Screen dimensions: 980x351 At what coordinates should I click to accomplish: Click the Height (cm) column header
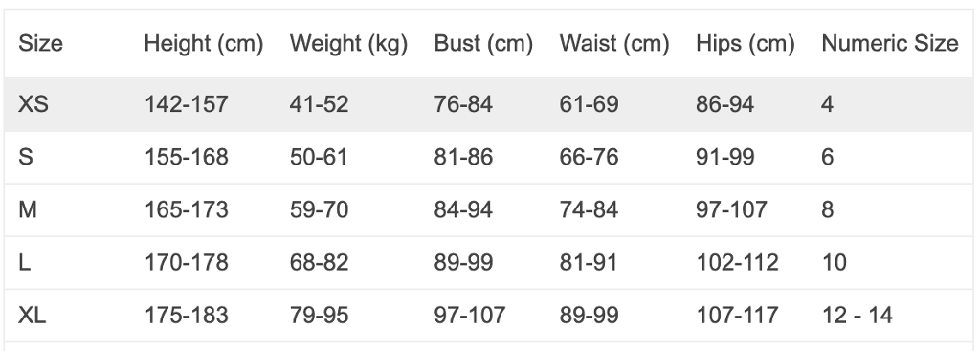click(204, 44)
